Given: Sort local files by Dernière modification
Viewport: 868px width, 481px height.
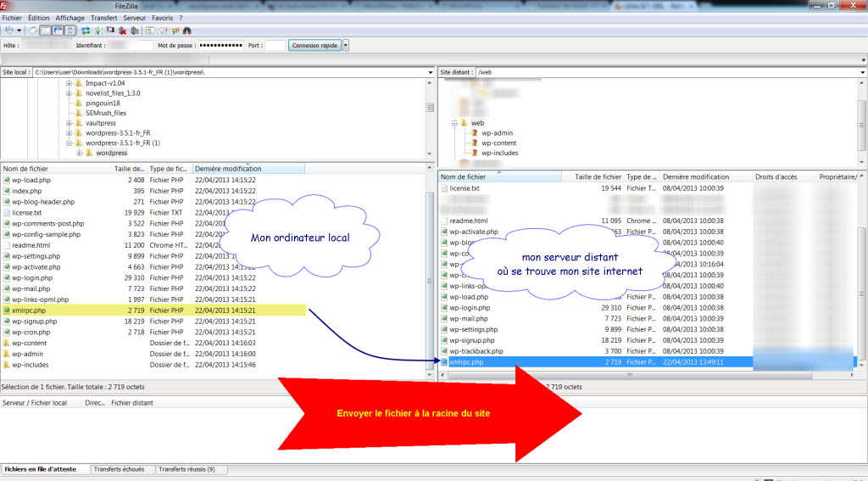Looking at the screenshot, I should [x=248, y=169].
